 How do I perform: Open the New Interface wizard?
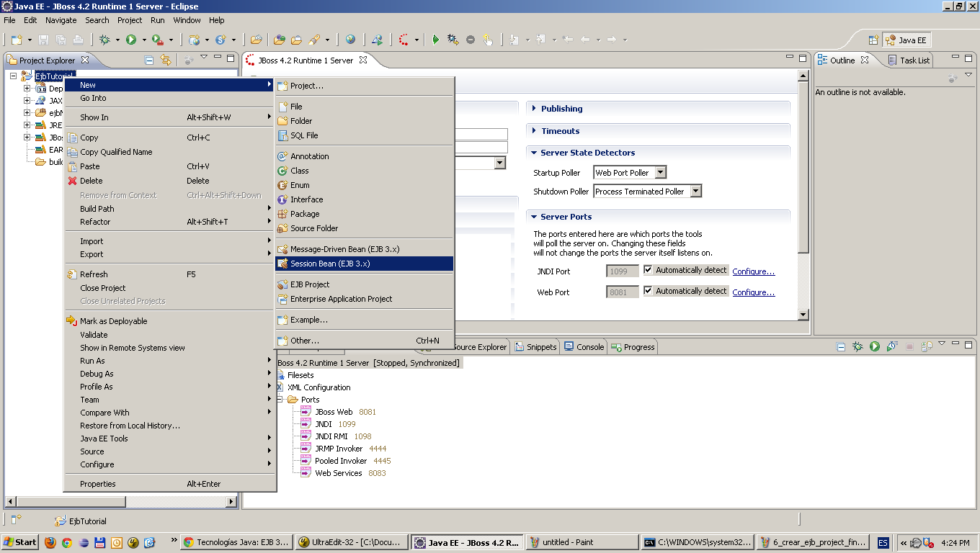point(308,199)
